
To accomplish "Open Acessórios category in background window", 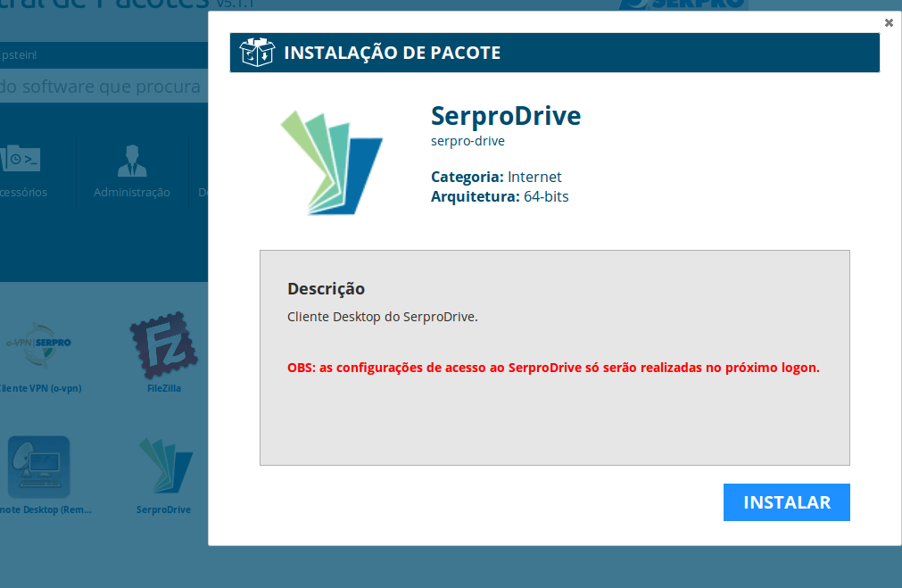I will (x=23, y=171).
